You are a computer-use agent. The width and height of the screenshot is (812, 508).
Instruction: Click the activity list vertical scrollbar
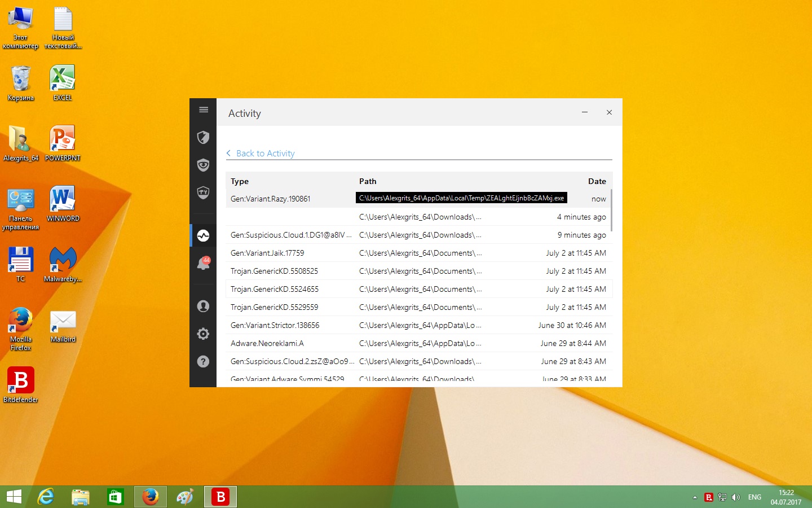pyautogui.click(x=611, y=210)
